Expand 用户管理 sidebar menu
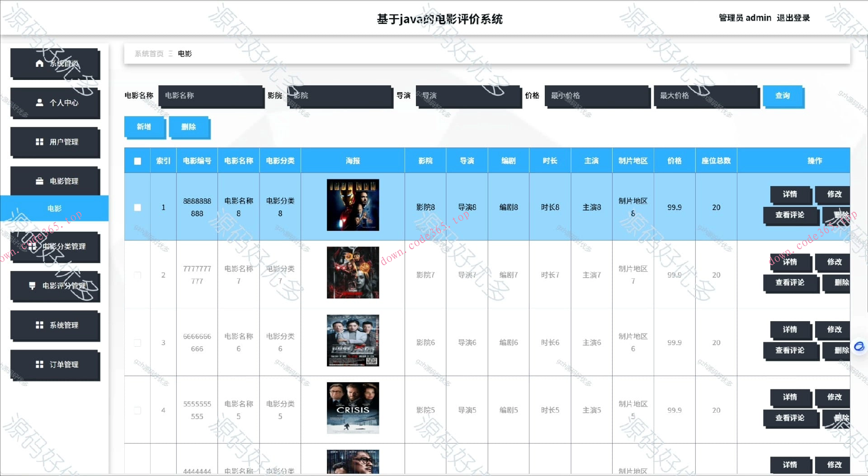The width and height of the screenshot is (868, 476). pos(55,142)
